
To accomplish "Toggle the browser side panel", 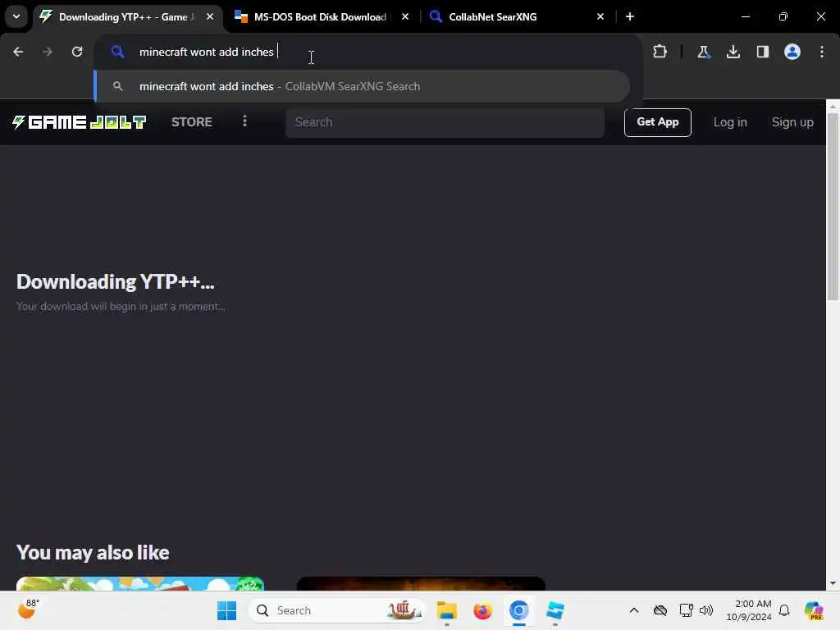I will pyautogui.click(x=763, y=52).
